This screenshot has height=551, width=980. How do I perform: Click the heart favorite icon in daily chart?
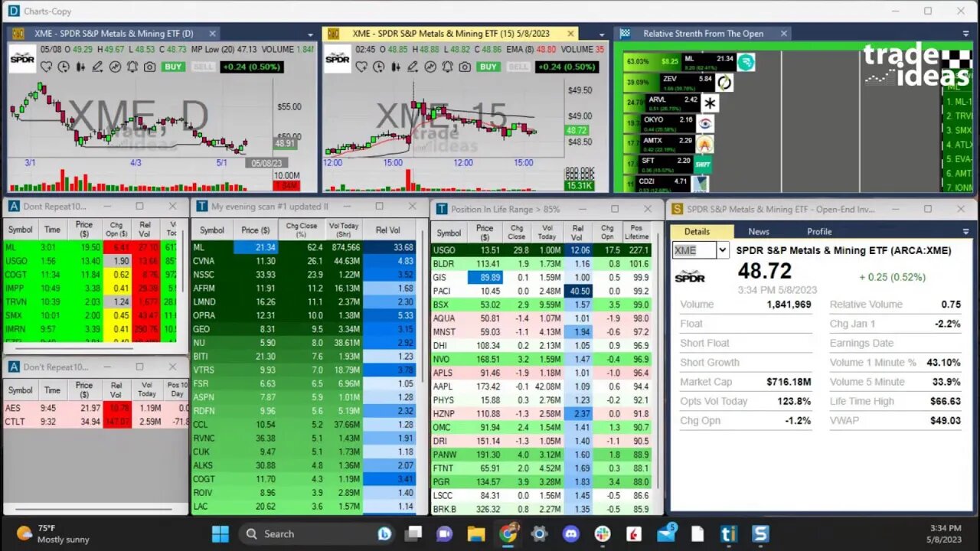click(x=47, y=67)
